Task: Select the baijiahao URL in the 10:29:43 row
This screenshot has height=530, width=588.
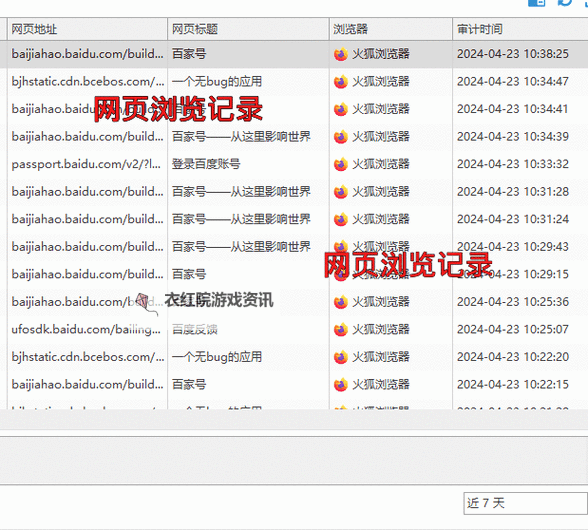Action: (x=87, y=247)
